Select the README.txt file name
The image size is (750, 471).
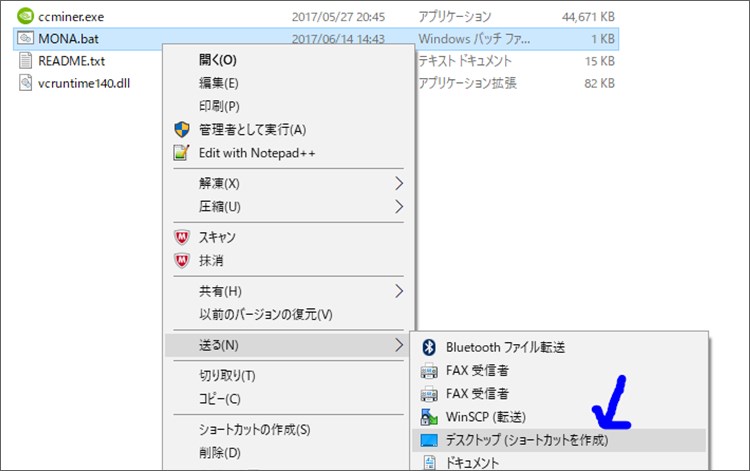click(x=71, y=61)
